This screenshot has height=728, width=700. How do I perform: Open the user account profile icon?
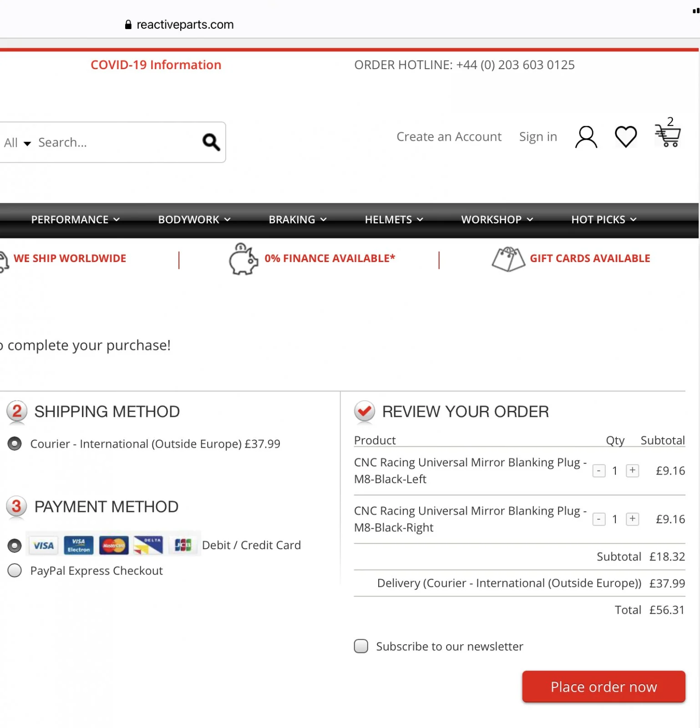tap(586, 137)
